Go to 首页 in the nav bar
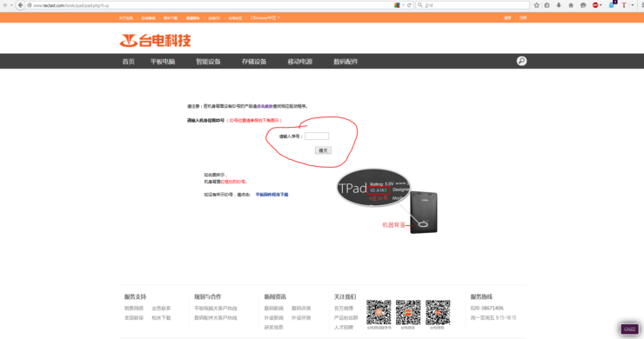 [x=129, y=62]
